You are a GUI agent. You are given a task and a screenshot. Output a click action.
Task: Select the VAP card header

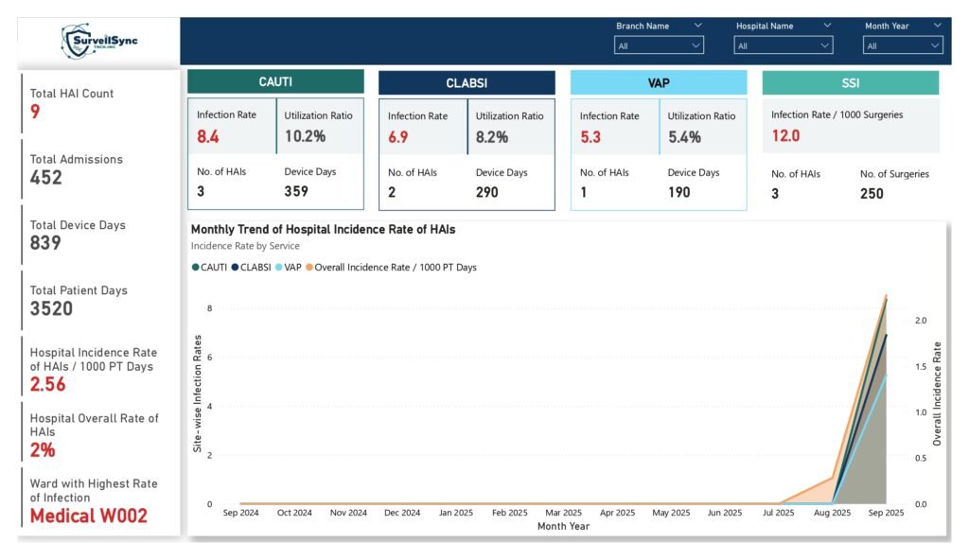pos(658,82)
